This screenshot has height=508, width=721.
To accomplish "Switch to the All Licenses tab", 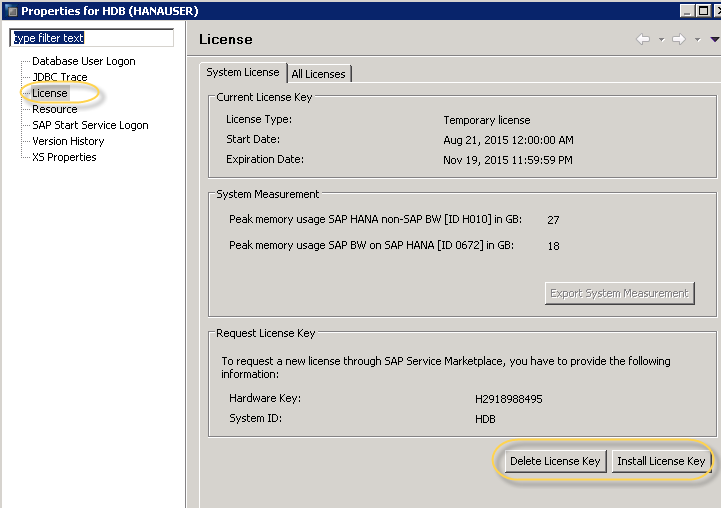I will (318, 74).
